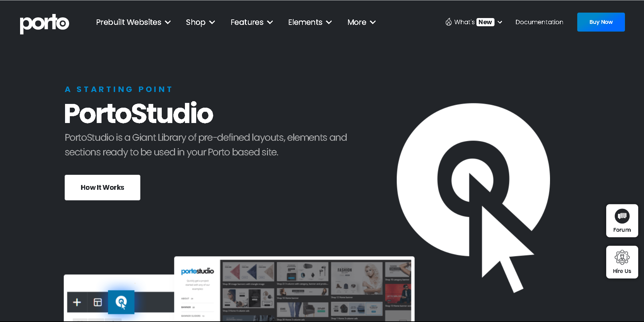644x322 pixels.
Task: Click the How It Works button
Action: [x=103, y=187]
